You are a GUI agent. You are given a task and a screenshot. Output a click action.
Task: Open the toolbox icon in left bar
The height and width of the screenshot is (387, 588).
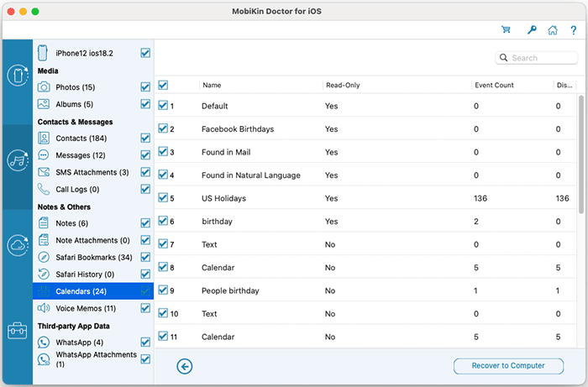pos(18,331)
